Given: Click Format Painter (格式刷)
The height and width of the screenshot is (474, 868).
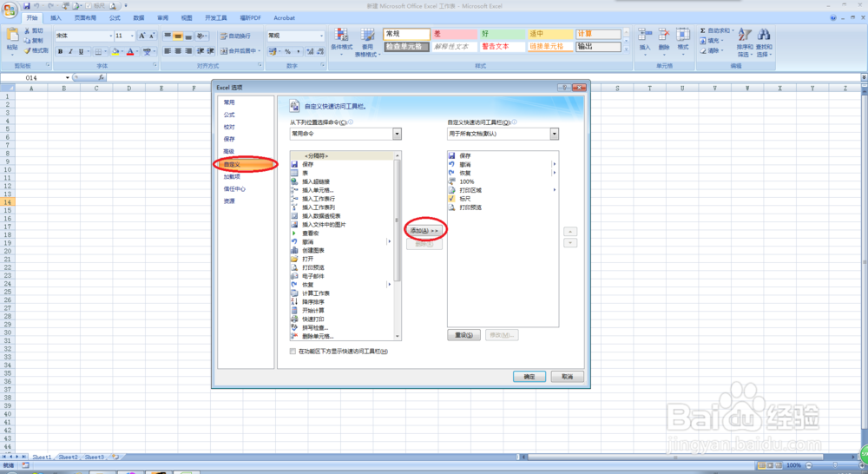Looking at the screenshot, I should 36,50.
